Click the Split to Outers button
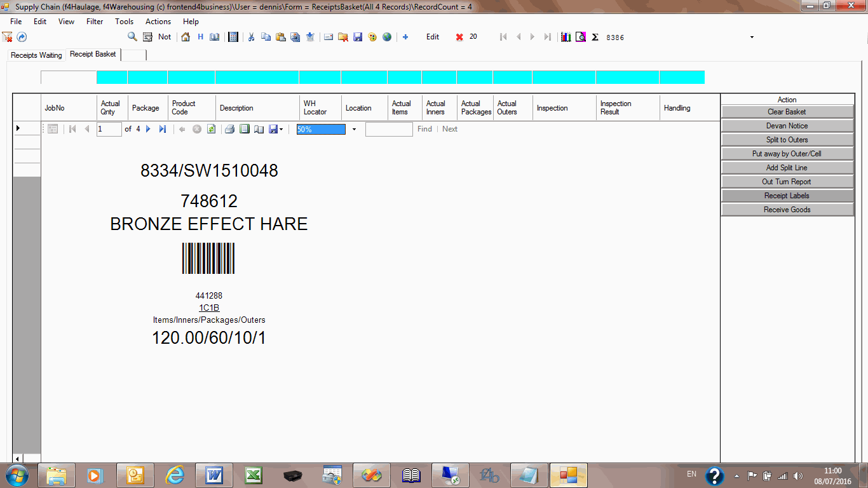The image size is (868, 488). (x=787, y=140)
